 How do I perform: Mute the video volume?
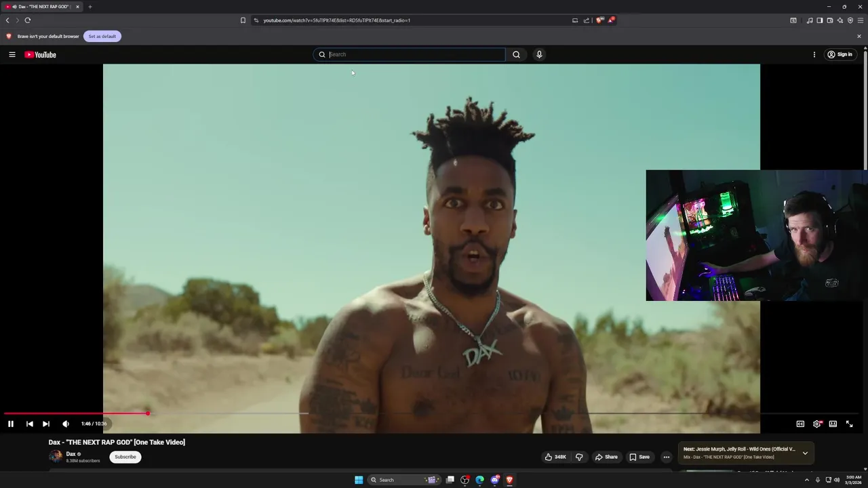click(66, 424)
